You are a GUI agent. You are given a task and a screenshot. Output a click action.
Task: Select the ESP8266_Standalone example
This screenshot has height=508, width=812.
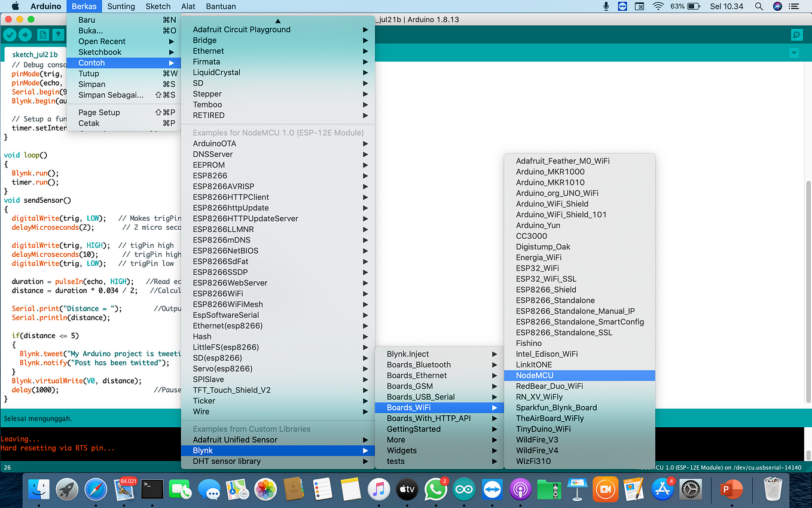coord(579,300)
